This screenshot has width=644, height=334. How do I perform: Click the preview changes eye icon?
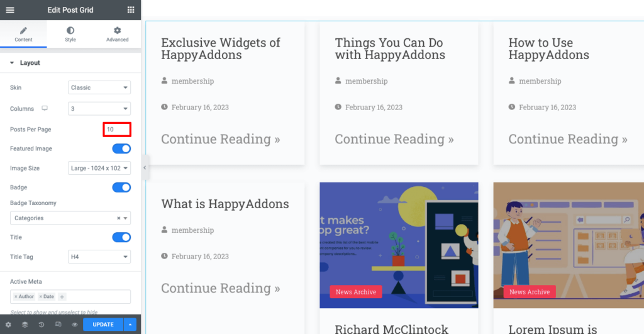(74, 325)
